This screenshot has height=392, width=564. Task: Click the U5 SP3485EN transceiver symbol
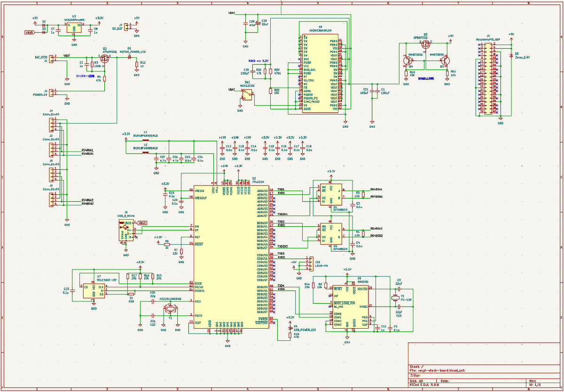332,233
